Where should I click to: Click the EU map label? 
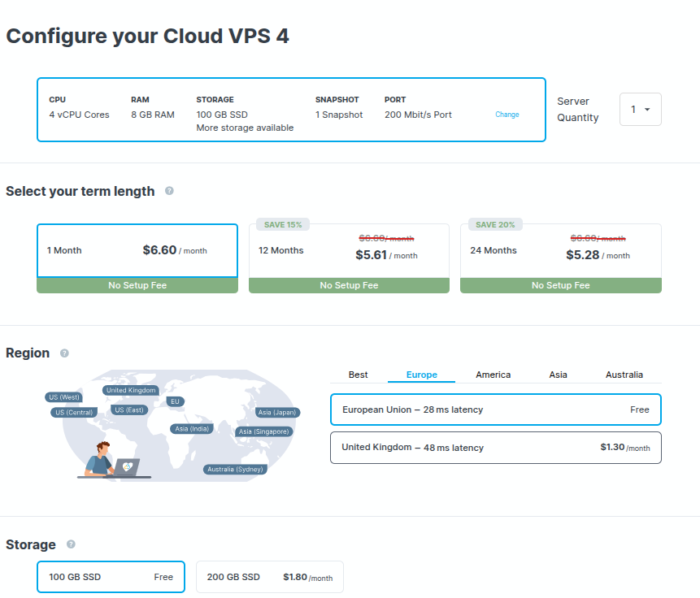pyautogui.click(x=175, y=401)
